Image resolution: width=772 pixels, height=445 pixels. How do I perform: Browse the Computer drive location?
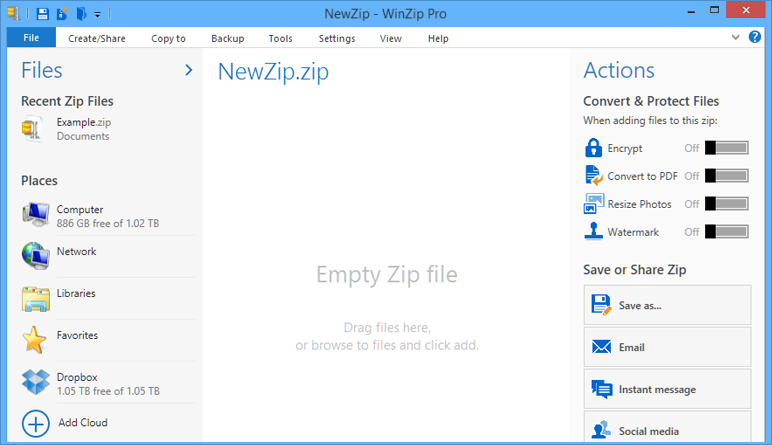(x=36, y=214)
